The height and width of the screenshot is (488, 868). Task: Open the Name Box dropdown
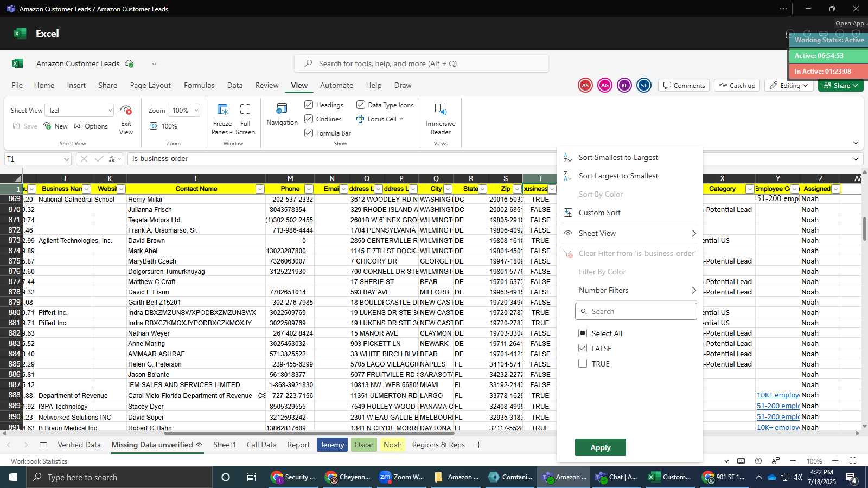[x=67, y=159]
